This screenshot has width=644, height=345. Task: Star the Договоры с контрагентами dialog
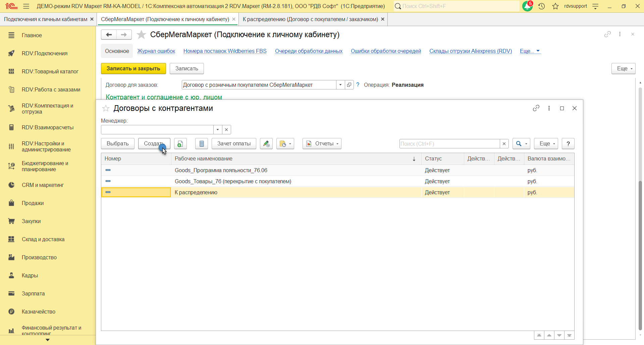tap(106, 108)
